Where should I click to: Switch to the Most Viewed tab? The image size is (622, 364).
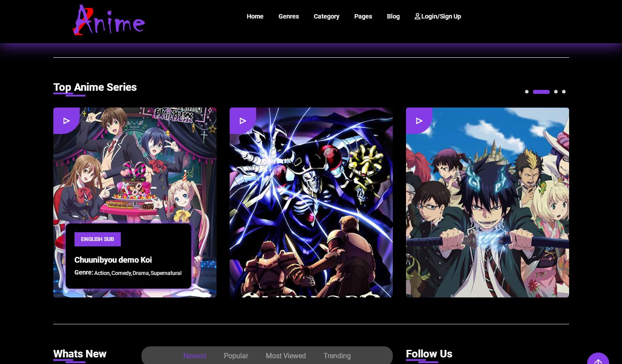pyautogui.click(x=286, y=356)
